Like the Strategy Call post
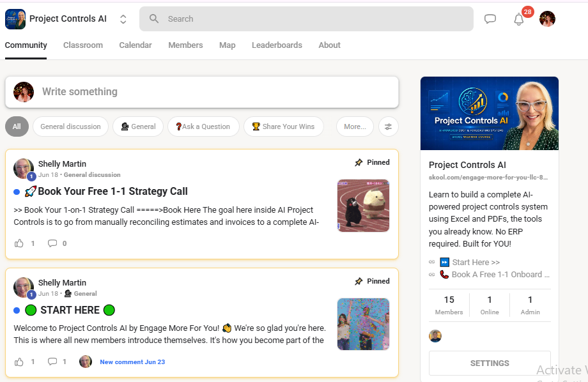 click(x=19, y=243)
